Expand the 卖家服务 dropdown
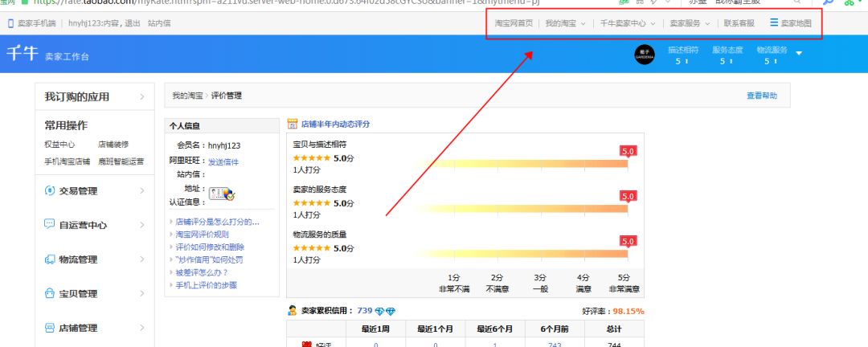Viewport: 868px width, 347px height. 690,23
